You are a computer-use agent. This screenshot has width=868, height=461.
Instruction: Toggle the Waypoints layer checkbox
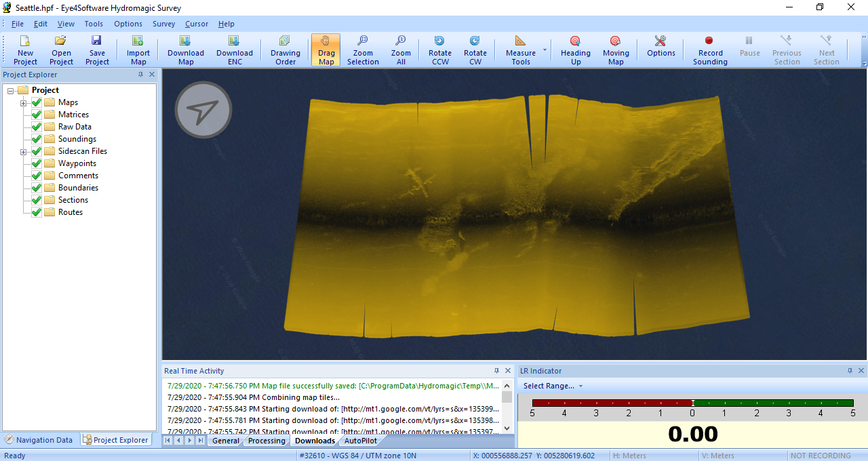point(37,163)
